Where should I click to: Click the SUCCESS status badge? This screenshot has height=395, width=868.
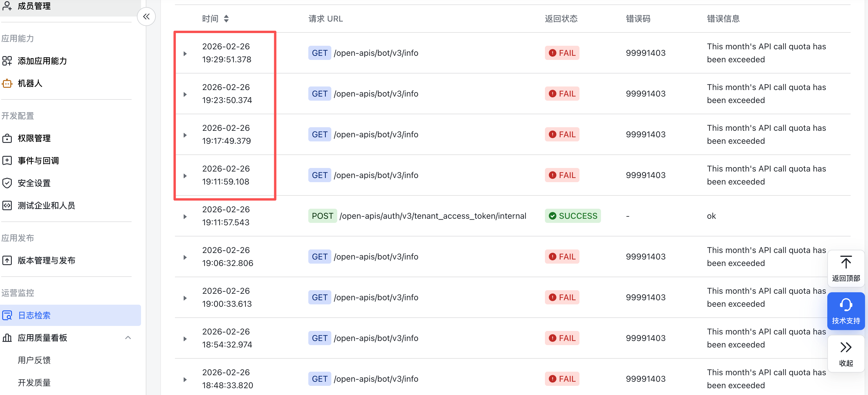[572, 216]
